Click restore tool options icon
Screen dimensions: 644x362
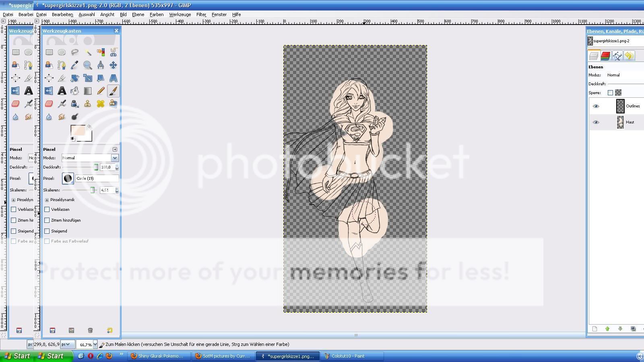pyautogui.click(x=71, y=330)
